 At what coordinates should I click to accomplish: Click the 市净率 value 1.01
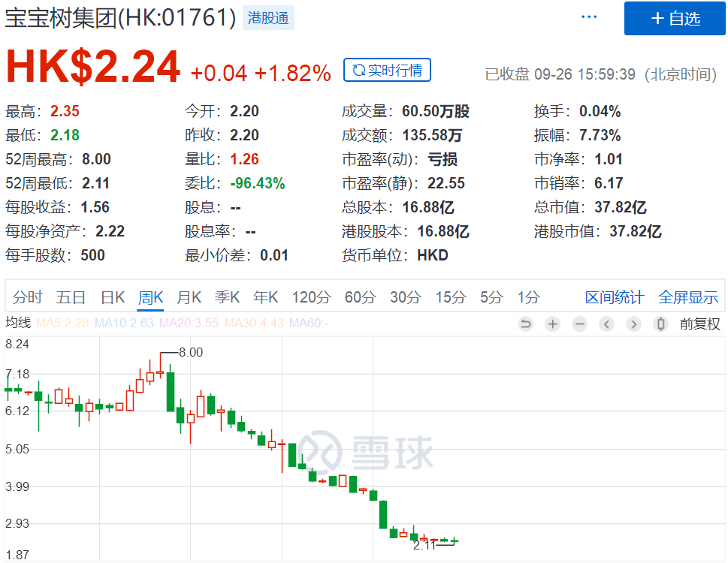609,160
